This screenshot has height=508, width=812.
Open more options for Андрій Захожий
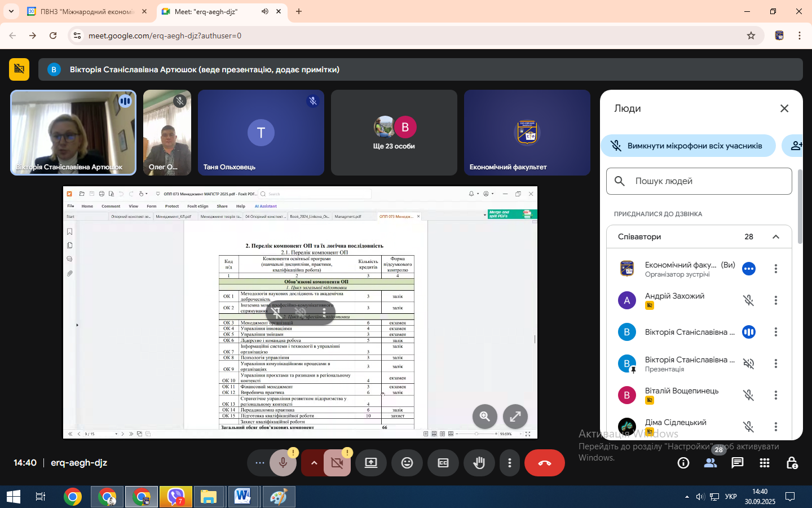(x=776, y=300)
